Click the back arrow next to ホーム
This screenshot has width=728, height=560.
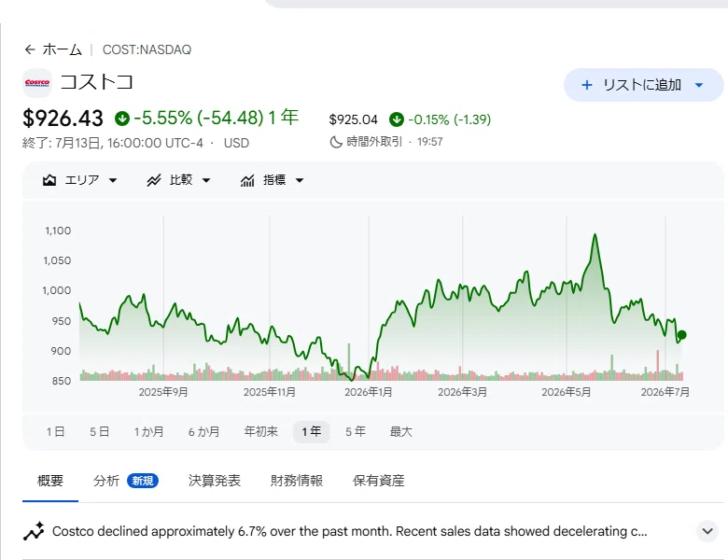click(30, 49)
